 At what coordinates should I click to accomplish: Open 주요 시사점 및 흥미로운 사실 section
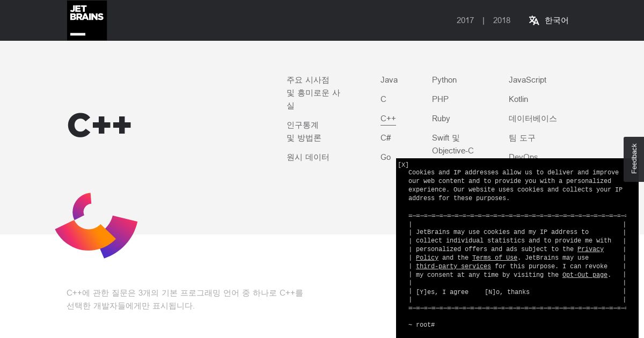coord(313,93)
